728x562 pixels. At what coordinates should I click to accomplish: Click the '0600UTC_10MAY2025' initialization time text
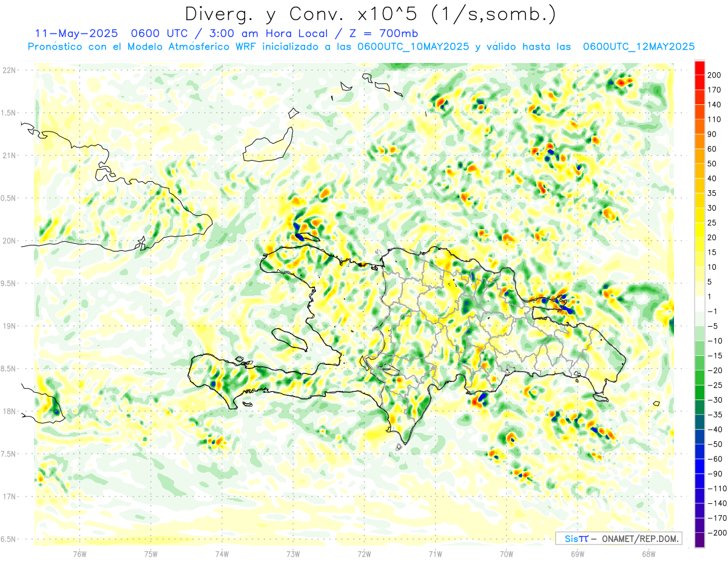click(x=413, y=47)
